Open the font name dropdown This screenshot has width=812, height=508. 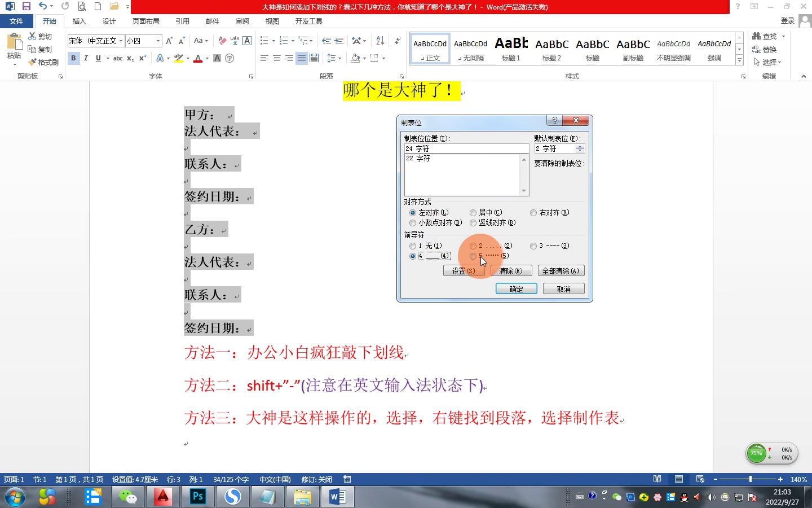[x=121, y=41]
